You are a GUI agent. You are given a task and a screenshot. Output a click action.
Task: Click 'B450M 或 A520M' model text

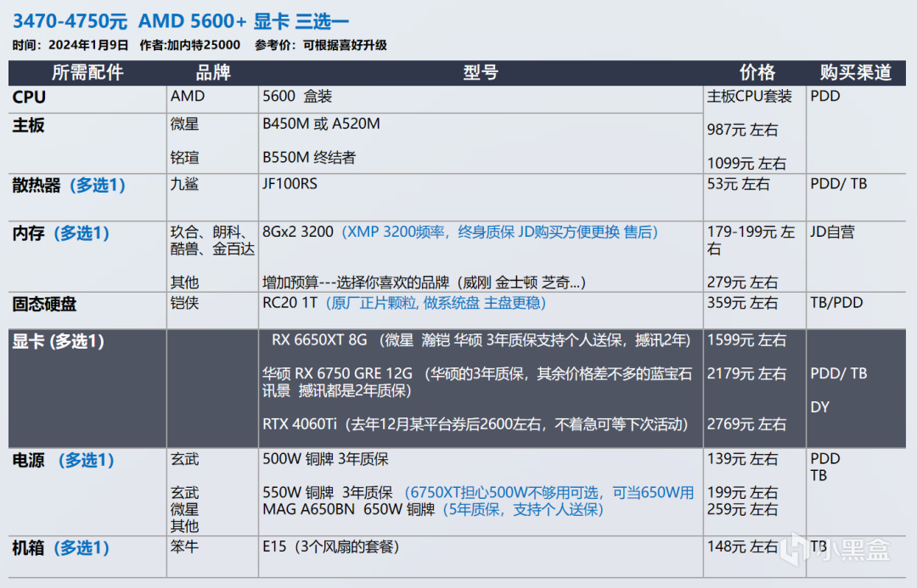click(321, 124)
